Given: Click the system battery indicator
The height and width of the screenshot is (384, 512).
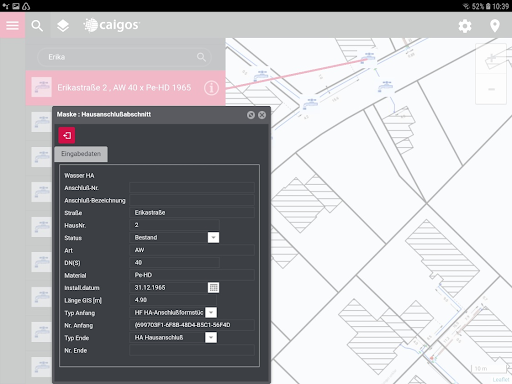Looking at the screenshot, I should 488,6.
